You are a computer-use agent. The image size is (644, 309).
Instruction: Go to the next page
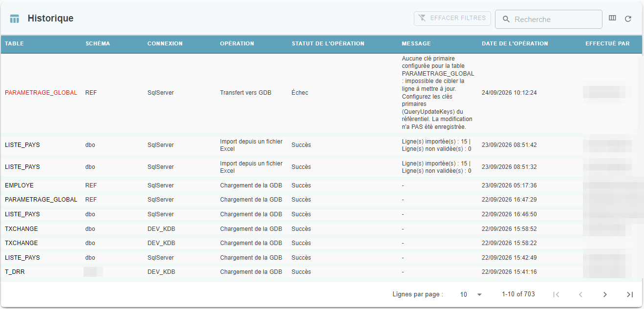coord(605,294)
